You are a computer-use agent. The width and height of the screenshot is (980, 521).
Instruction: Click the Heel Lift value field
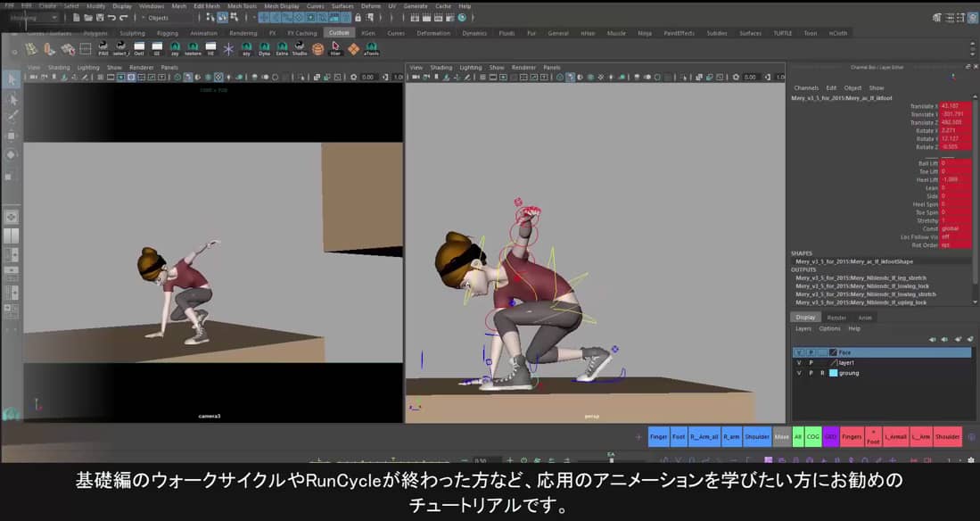tap(956, 179)
